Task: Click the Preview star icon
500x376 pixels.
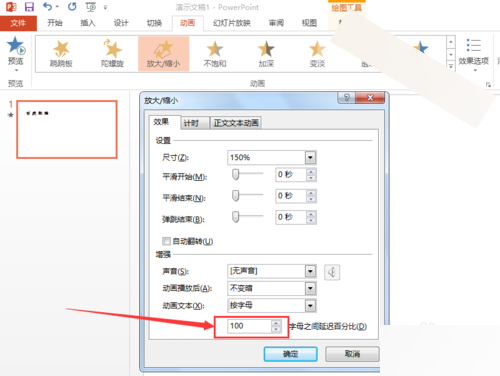Action: click(16, 45)
